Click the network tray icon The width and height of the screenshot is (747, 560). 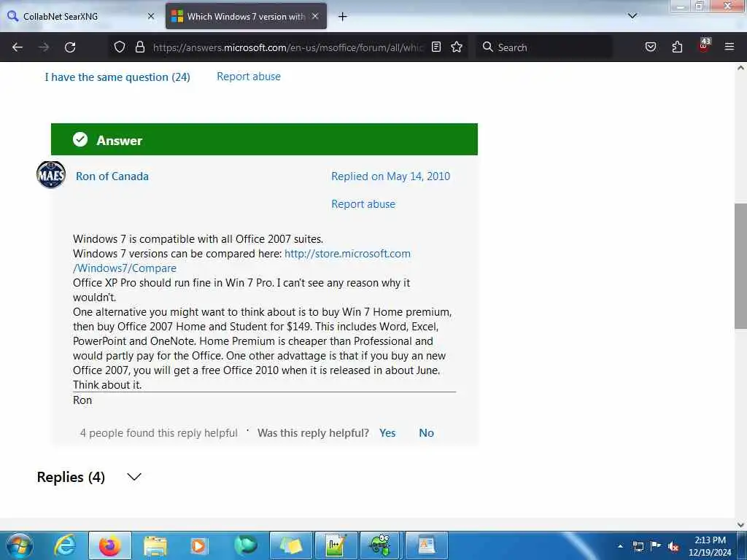click(x=638, y=546)
